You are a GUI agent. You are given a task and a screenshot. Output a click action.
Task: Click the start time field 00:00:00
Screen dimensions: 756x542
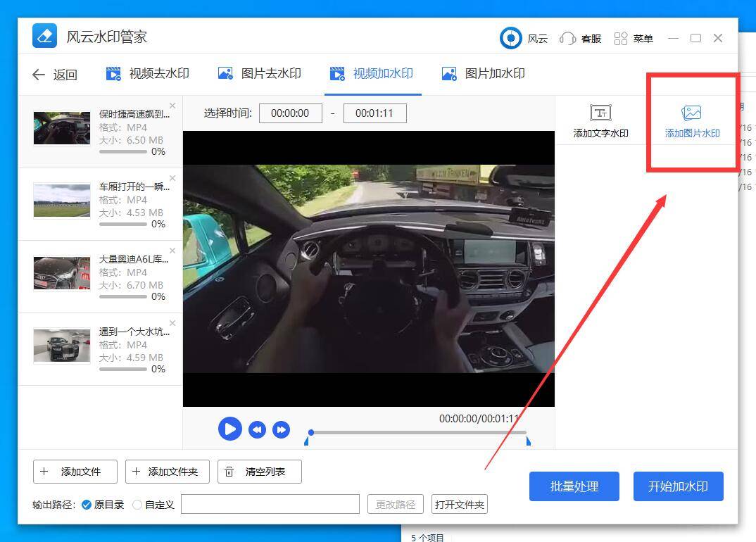point(290,113)
